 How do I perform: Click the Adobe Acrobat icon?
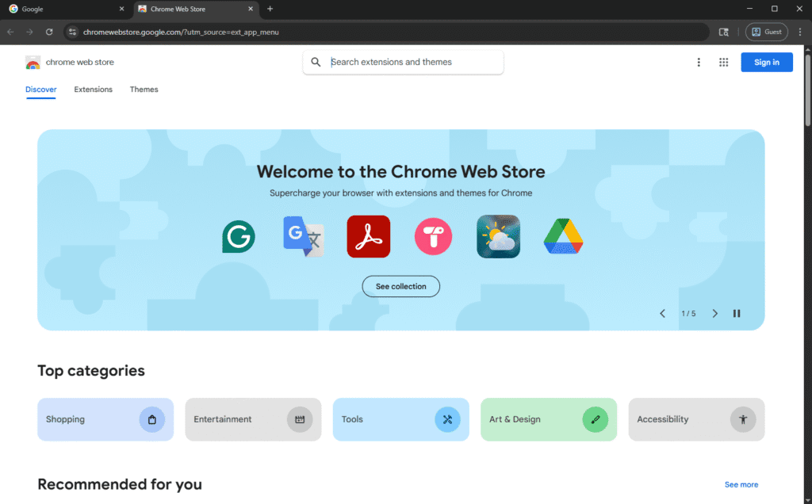[368, 236]
